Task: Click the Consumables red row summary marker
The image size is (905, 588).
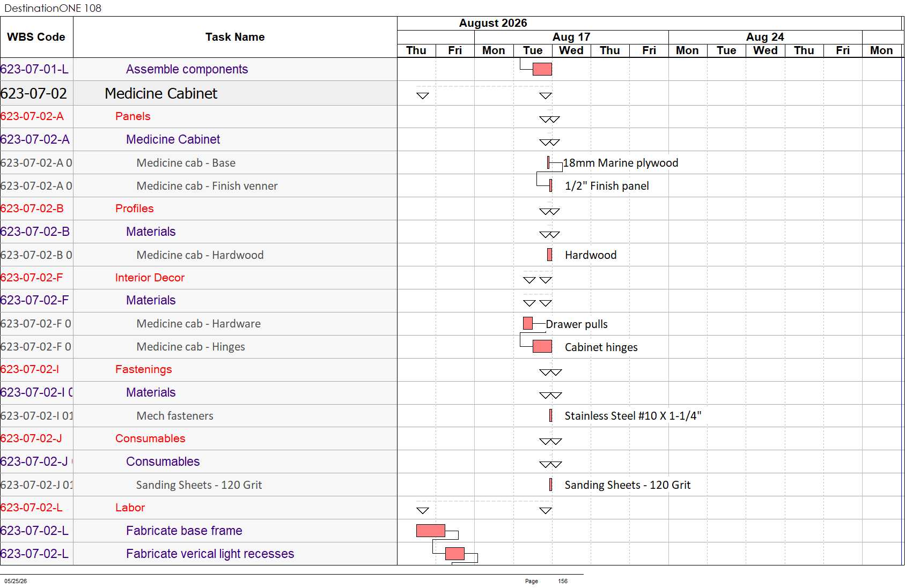Action: pyautogui.click(x=550, y=441)
